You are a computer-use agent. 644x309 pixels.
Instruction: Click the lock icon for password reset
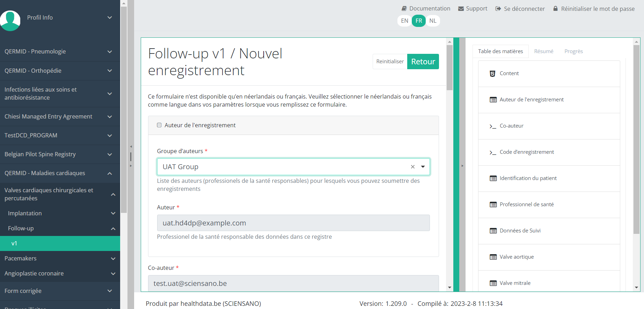[x=555, y=8]
